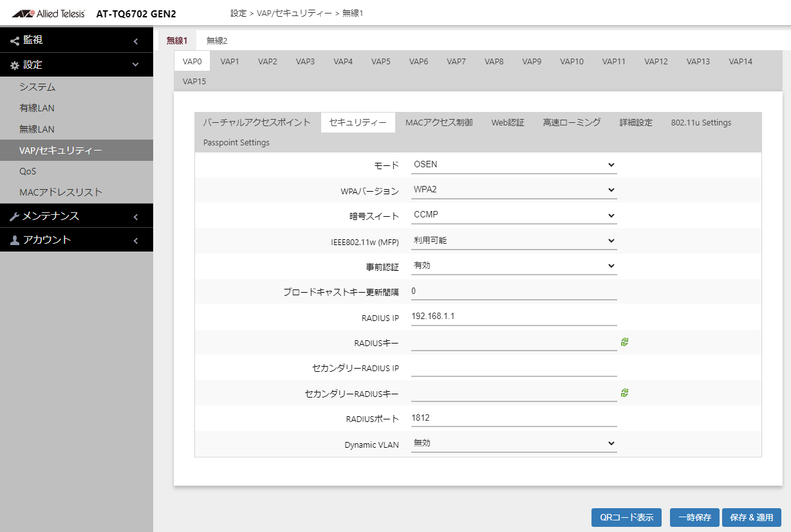Click the RADIUSキー input field
The image size is (791, 532).
514,342
